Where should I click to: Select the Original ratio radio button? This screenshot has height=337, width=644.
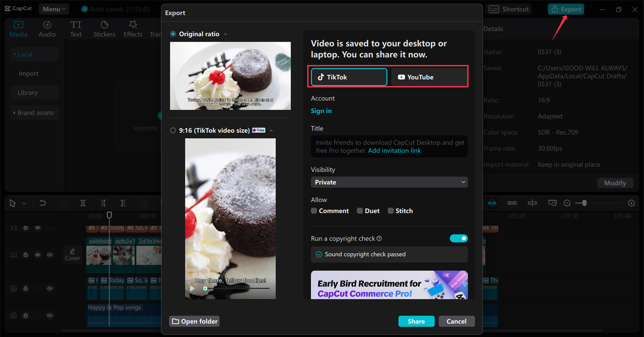pos(173,34)
